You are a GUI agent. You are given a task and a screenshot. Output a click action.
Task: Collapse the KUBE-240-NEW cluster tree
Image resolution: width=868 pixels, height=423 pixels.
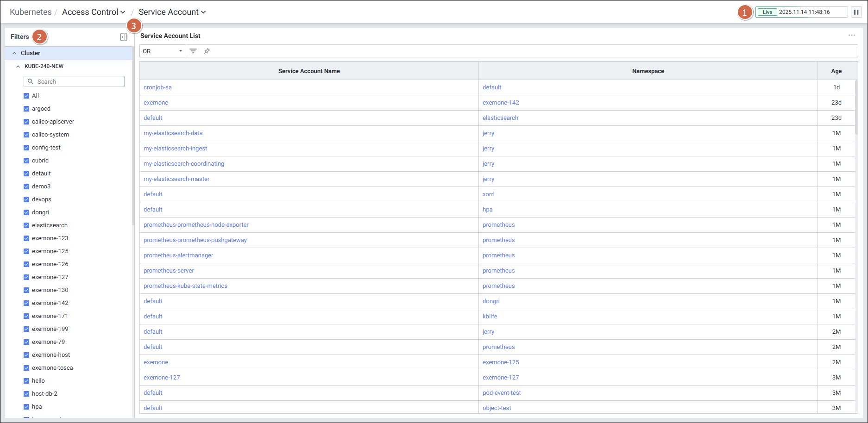18,66
